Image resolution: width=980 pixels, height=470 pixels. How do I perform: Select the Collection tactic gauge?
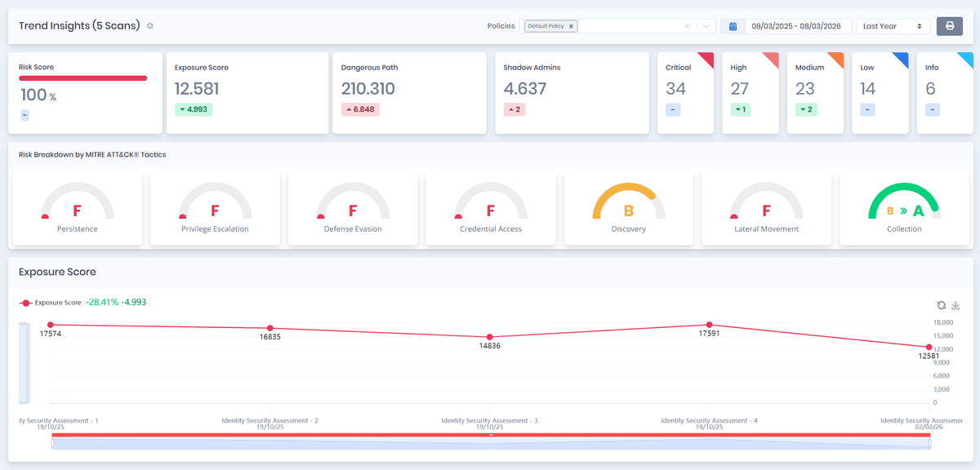pos(904,208)
